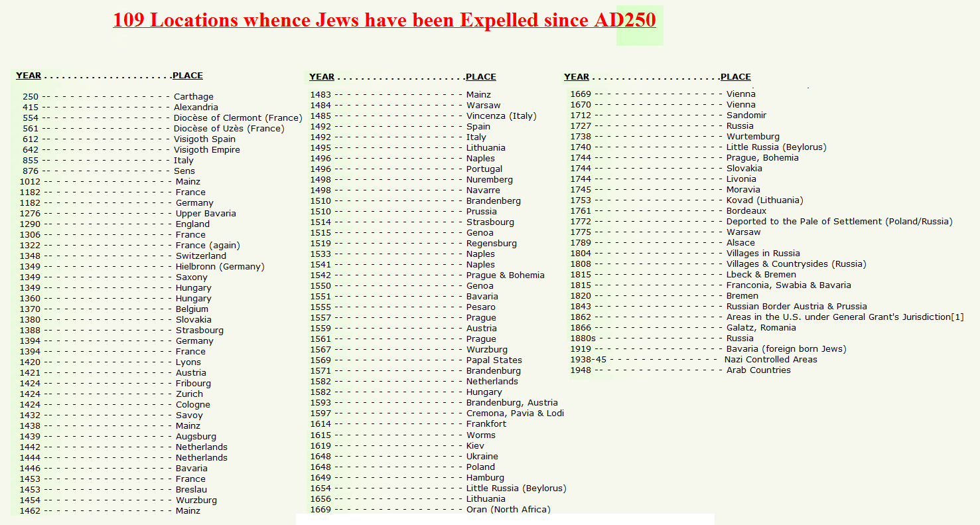Click the Alexandria entry
980x525 pixels.
tap(196, 108)
